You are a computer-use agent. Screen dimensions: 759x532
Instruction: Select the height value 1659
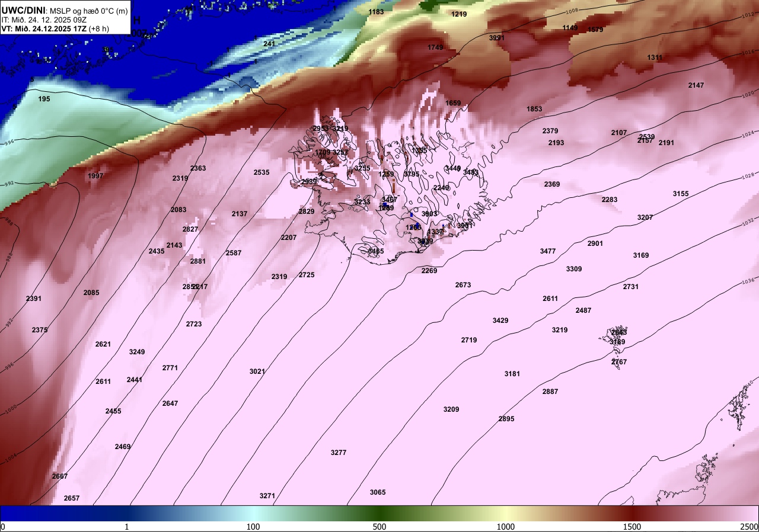click(453, 103)
